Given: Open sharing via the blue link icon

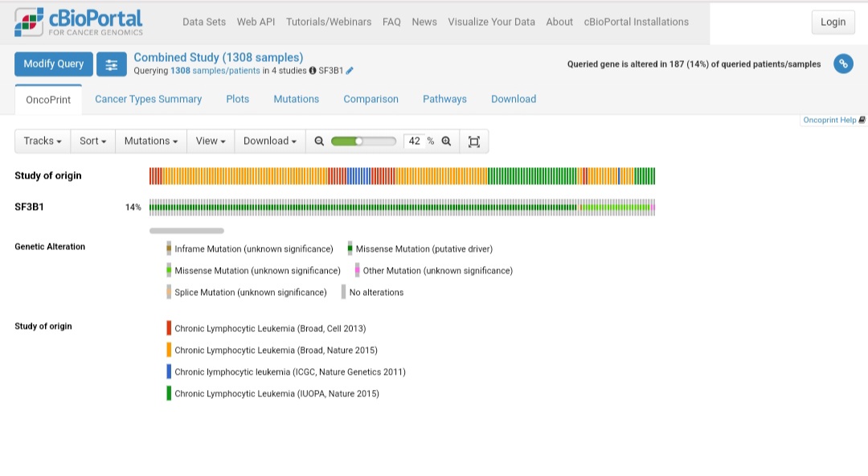Looking at the screenshot, I should click(843, 64).
